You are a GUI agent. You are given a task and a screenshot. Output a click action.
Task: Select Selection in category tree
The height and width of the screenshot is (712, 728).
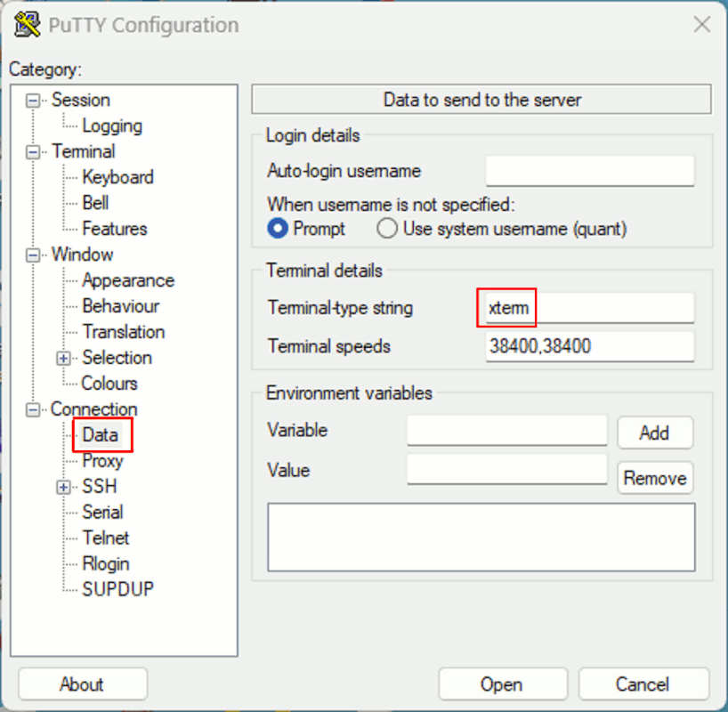(117, 358)
